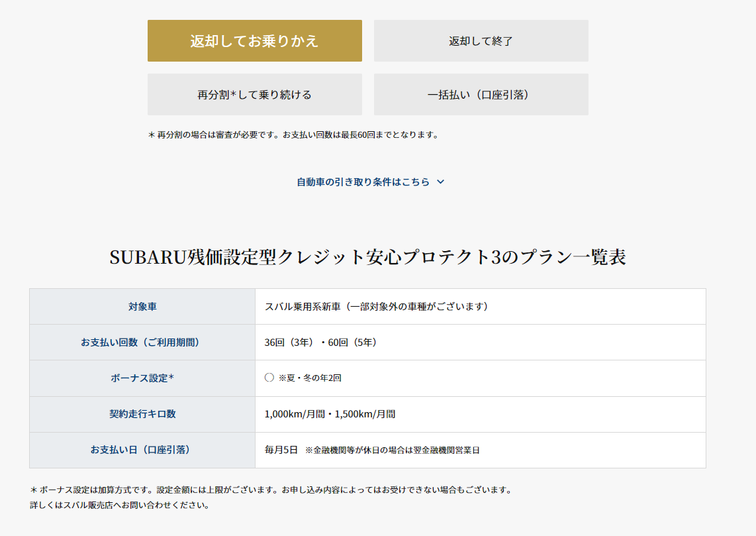Viewport: 756px width, 536px height.
Task: Choose 再分割して乗り続ける option
Action: tap(254, 95)
